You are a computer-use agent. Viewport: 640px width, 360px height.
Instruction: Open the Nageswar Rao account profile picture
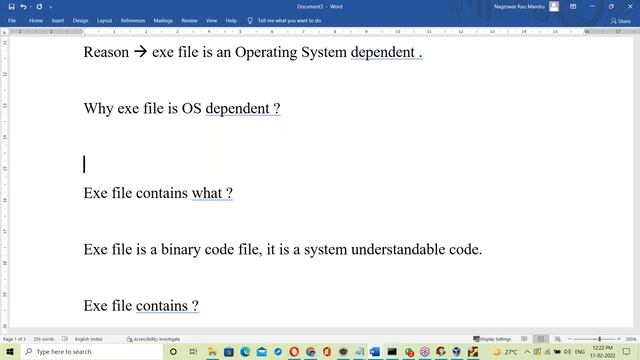click(x=553, y=7)
